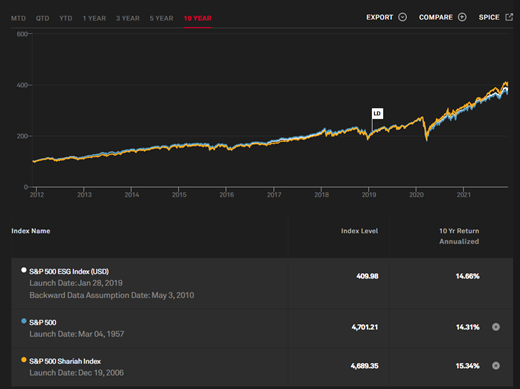Screen dimensions: 520x389
Task: Click the index level 4,689.35
Action: click(365, 366)
